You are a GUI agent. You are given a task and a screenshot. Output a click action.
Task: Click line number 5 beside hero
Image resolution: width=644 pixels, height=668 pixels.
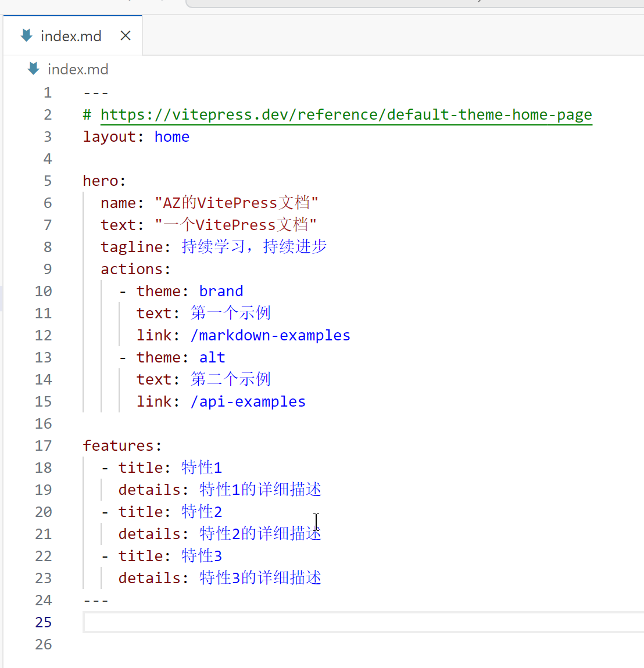click(x=48, y=181)
